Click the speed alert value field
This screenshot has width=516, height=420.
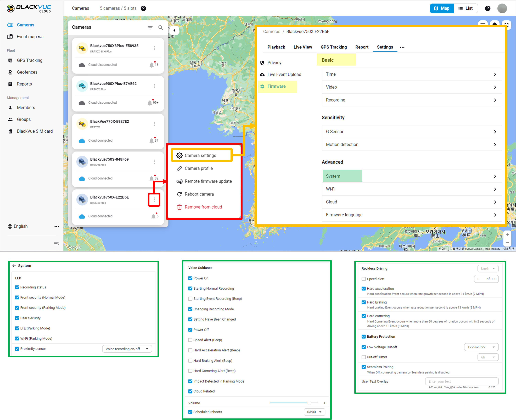click(486, 279)
